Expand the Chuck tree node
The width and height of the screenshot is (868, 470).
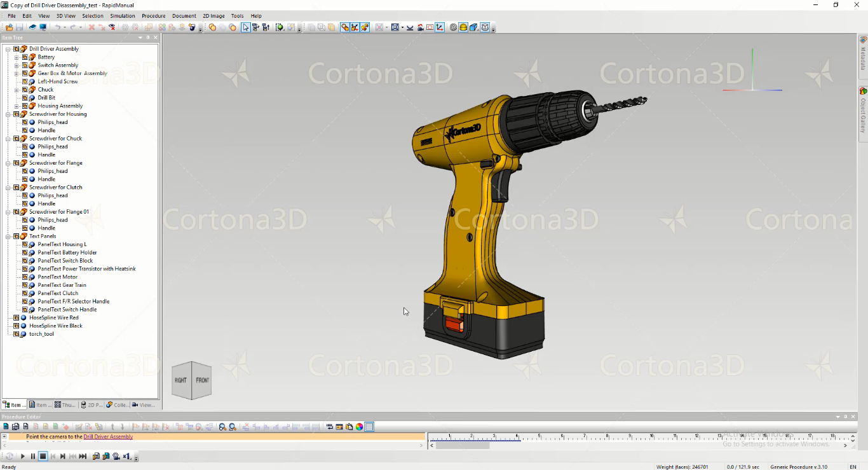(x=17, y=90)
